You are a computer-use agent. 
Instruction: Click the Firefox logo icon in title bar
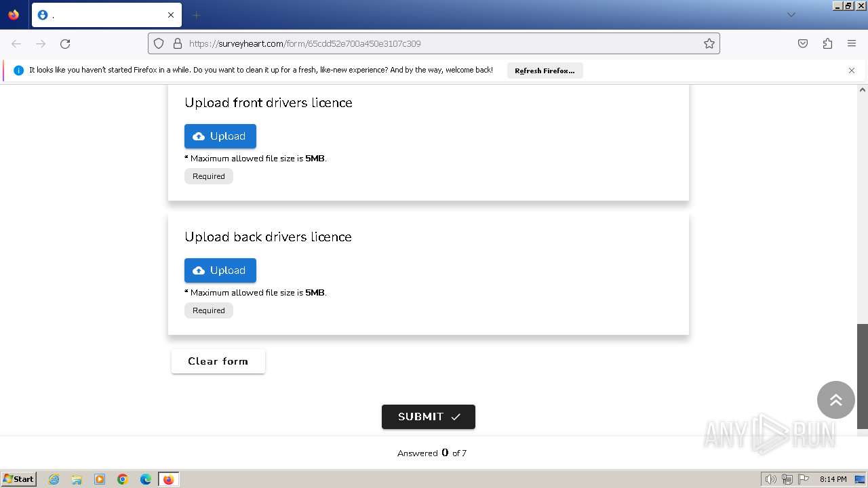14,14
